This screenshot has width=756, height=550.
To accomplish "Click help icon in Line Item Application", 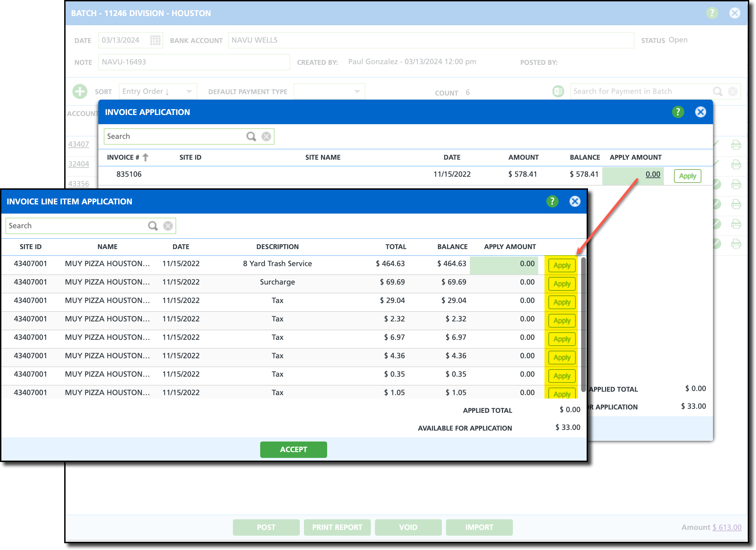I will pos(552,201).
